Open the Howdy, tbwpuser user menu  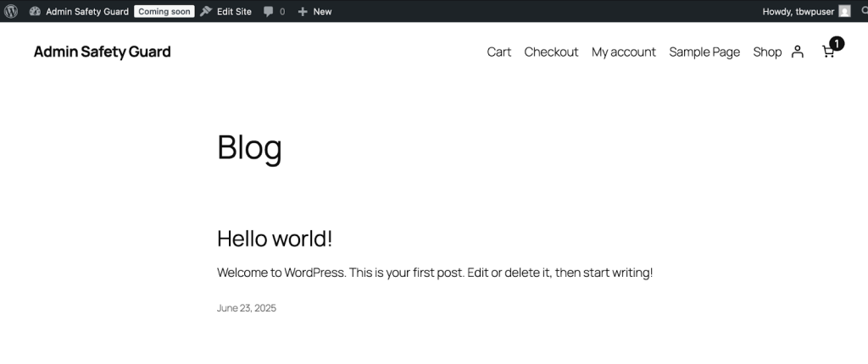(x=799, y=11)
